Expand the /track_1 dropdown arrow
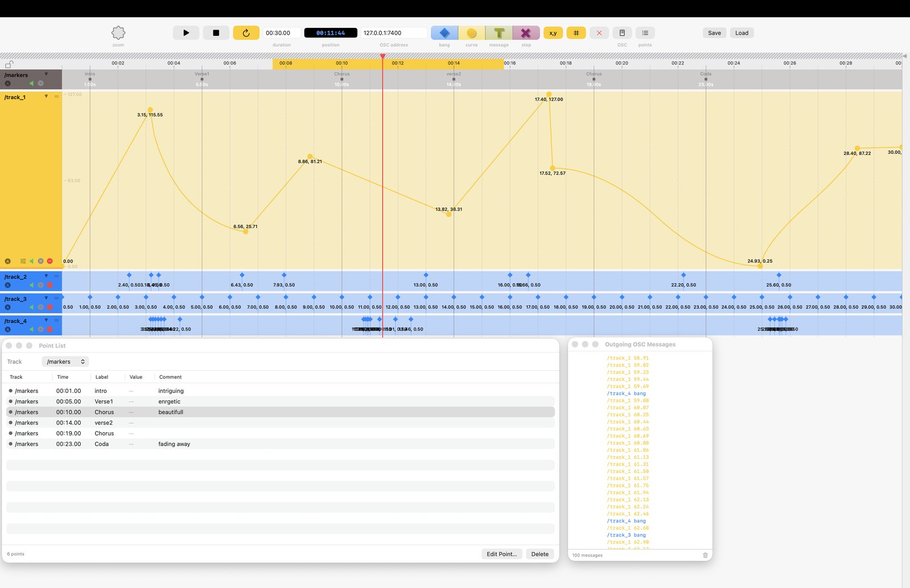 coord(46,96)
